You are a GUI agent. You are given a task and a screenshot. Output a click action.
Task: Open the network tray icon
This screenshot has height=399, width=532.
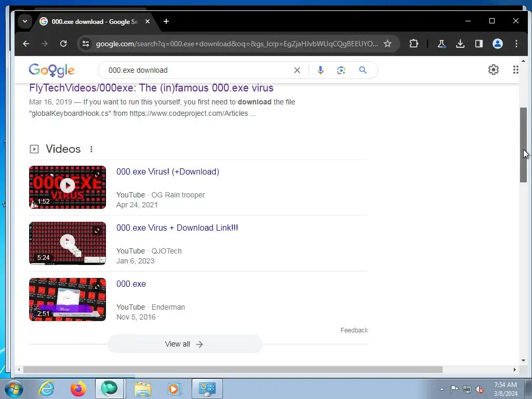click(467, 389)
